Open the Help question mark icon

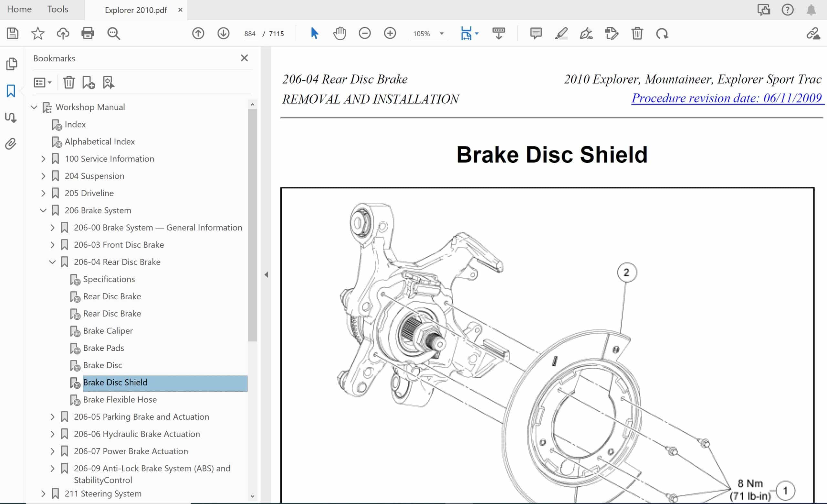click(787, 10)
